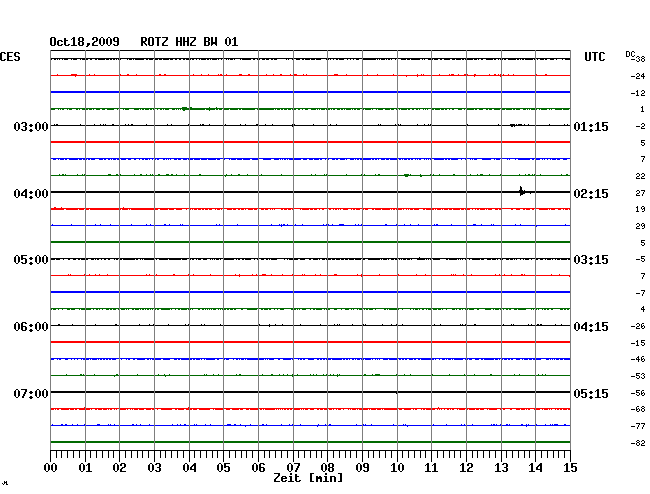
Task: Select the station title ROTZ HHZ BW 01
Action: [189, 42]
